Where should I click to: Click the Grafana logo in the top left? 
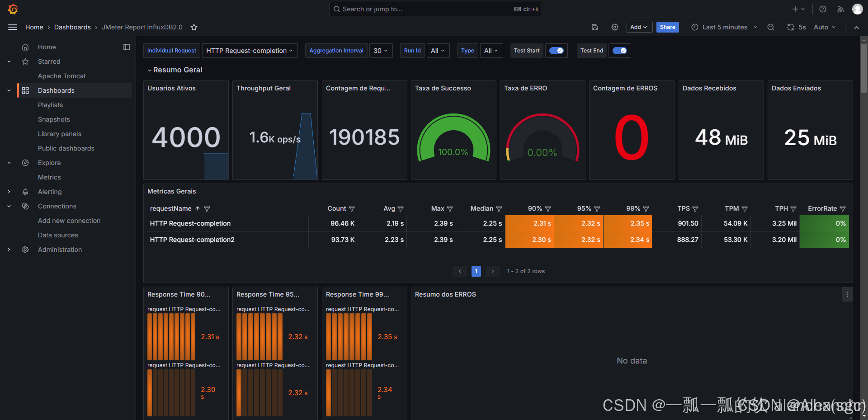coord(13,9)
